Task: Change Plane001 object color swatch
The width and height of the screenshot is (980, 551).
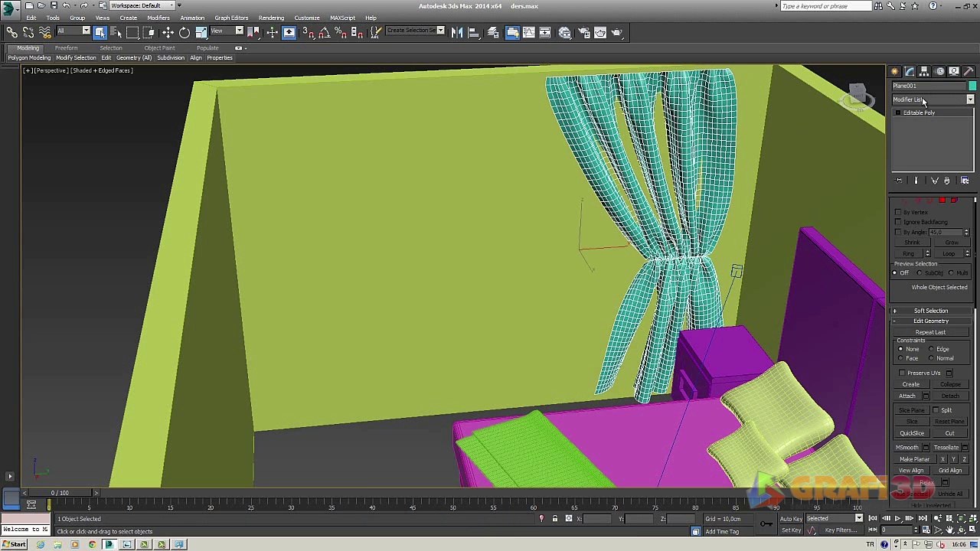Action: 972,86
